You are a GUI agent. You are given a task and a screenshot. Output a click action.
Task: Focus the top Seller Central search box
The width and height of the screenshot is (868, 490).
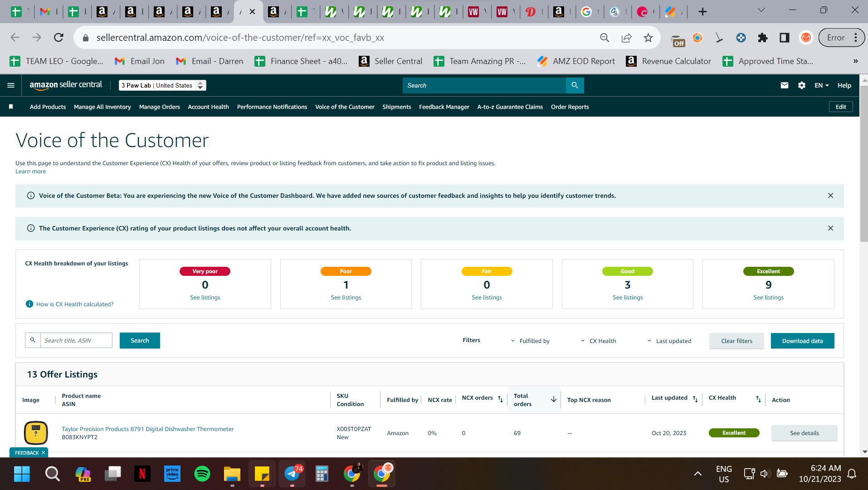pos(484,85)
